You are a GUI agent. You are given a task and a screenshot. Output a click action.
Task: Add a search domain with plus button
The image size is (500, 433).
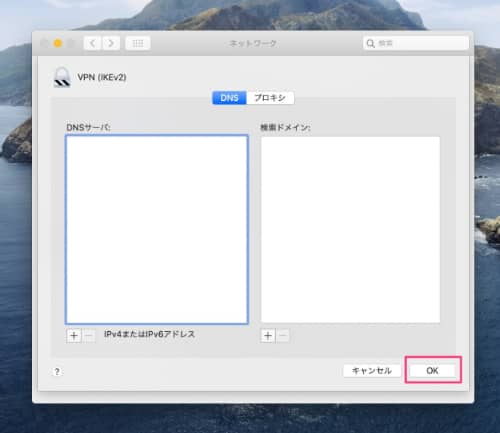(268, 336)
